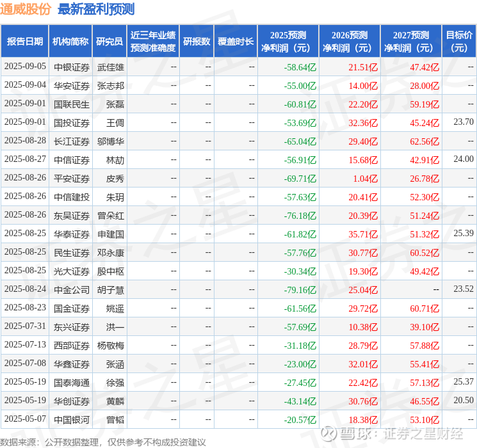Screen dimensions: 477x448
Task: Click date 2025-07-31
Action: [25, 326]
